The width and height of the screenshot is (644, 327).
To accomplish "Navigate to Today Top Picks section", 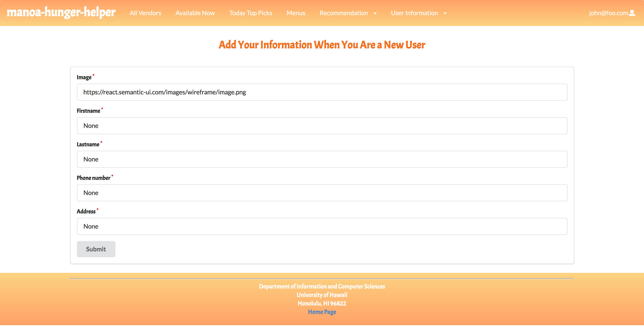I will pyautogui.click(x=250, y=13).
